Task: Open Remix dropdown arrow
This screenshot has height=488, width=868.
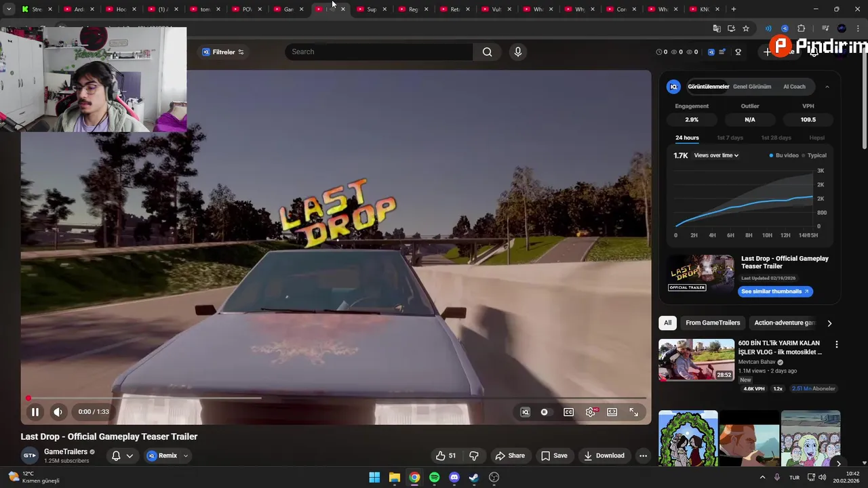Action: pos(185,455)
